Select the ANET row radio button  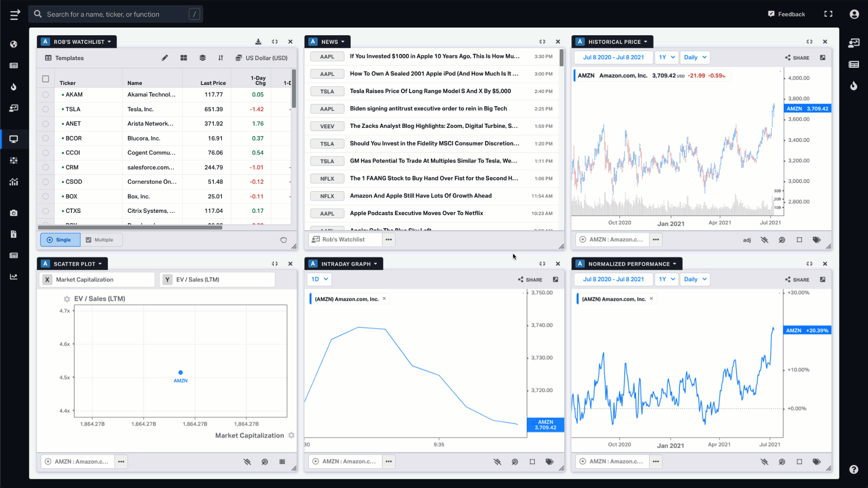click(x=46, y=124)
